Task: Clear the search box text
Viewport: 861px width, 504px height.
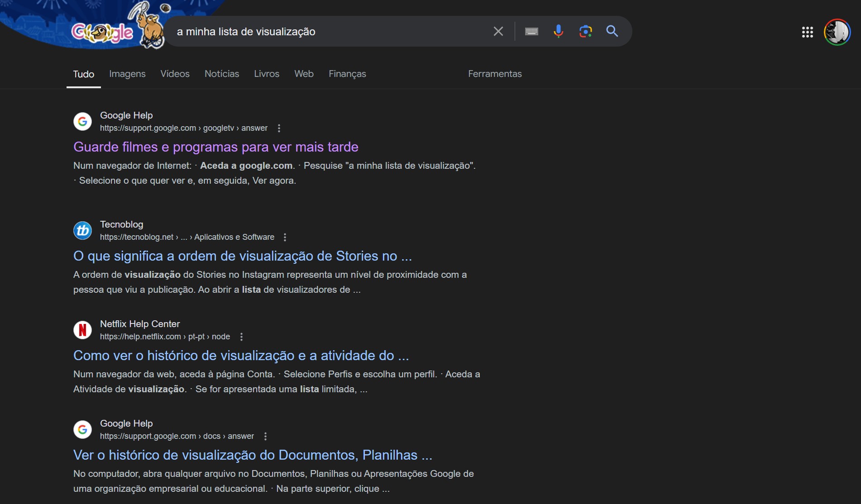Action: pyautogui.click(x=498, y=31)
